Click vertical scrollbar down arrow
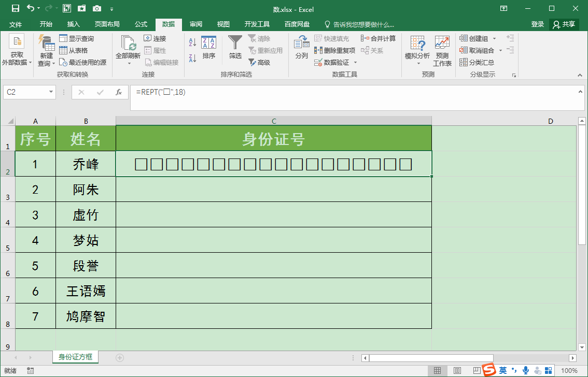Image resolution: width=588 pixels, height=377 pixels. pos(582,346)
